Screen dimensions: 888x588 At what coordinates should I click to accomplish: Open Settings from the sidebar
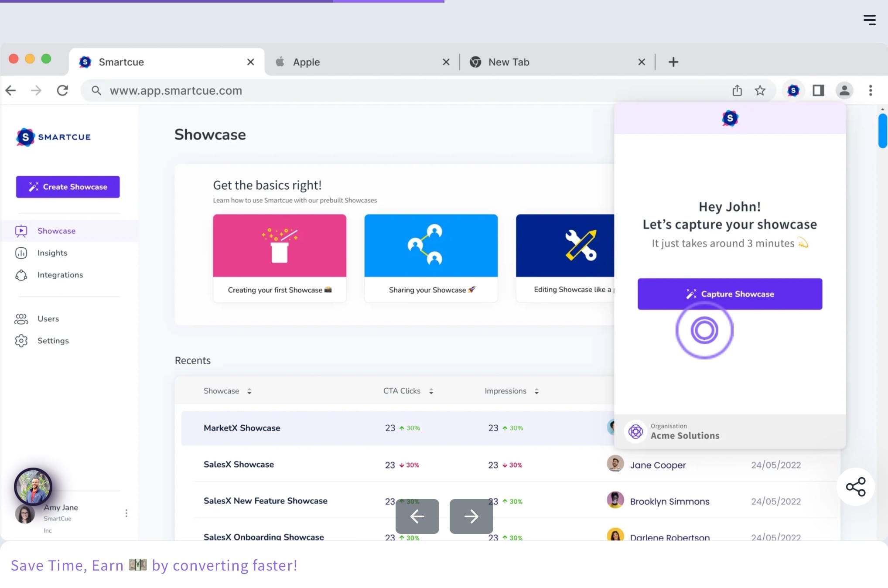pos(53,341)
